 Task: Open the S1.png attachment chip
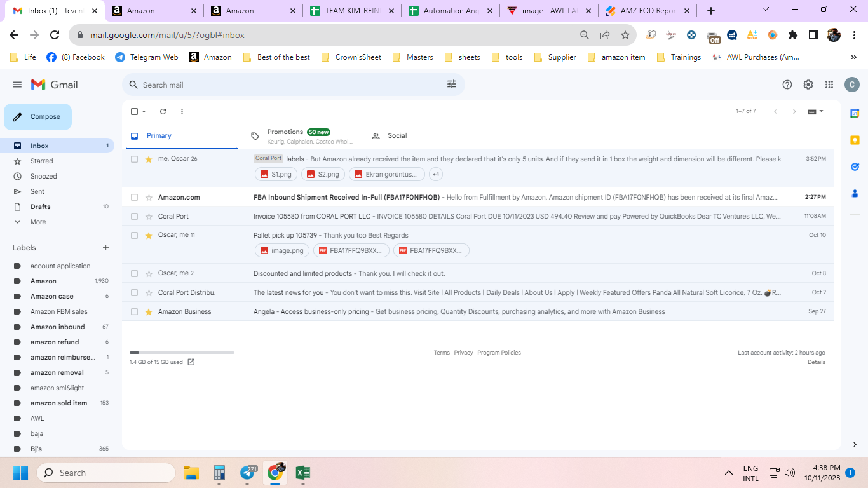(276, 174)
